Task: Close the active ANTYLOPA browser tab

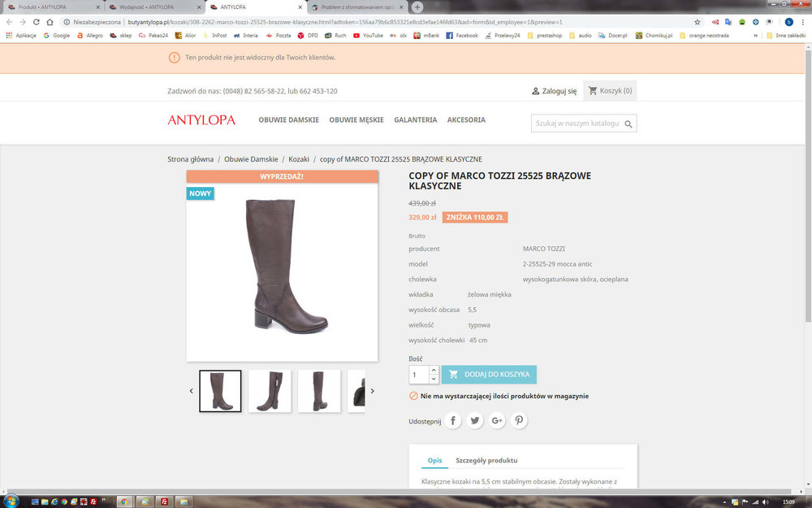Action: click(300, 7)
